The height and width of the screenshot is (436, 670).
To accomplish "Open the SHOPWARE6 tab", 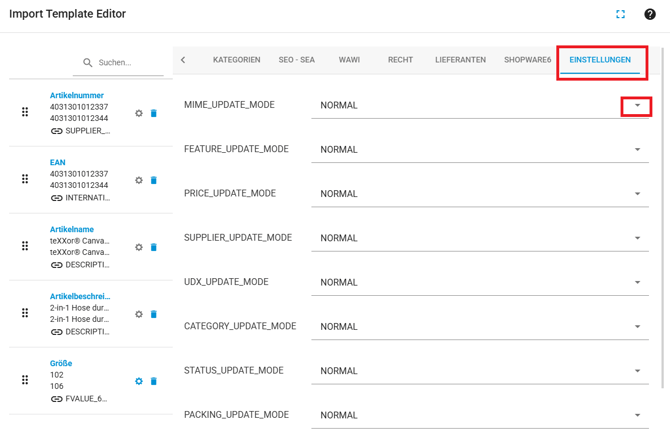I will pos(527,60).
